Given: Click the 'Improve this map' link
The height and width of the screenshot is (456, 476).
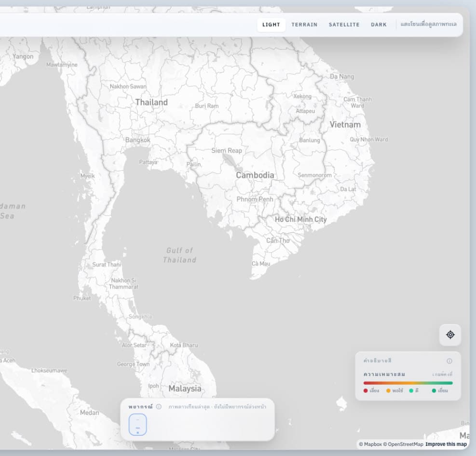Looking at the screenshot, I should coord(446,444).
